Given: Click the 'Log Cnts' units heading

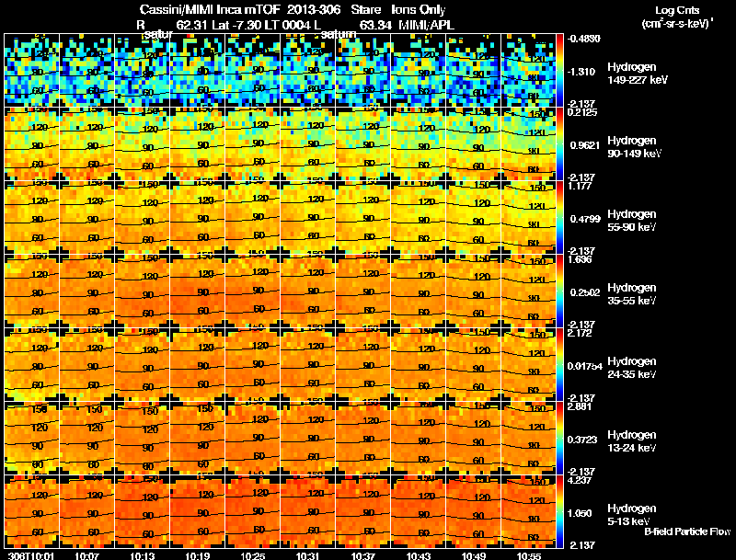Looking at the screenshot, I should [x=677, y=10].
